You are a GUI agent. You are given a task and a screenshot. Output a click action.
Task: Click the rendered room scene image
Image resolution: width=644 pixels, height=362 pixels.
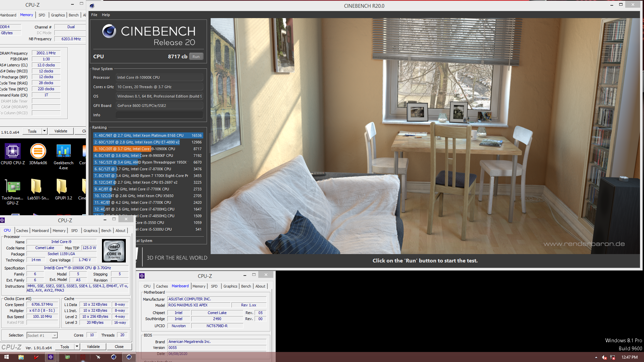pos(425,136)
